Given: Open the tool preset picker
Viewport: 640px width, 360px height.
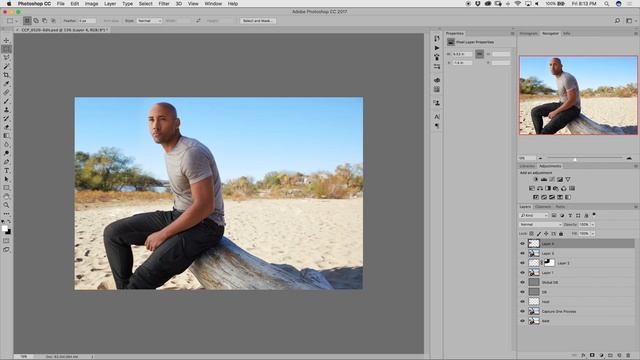Looking at the screenshot, I should click(11, 20).
